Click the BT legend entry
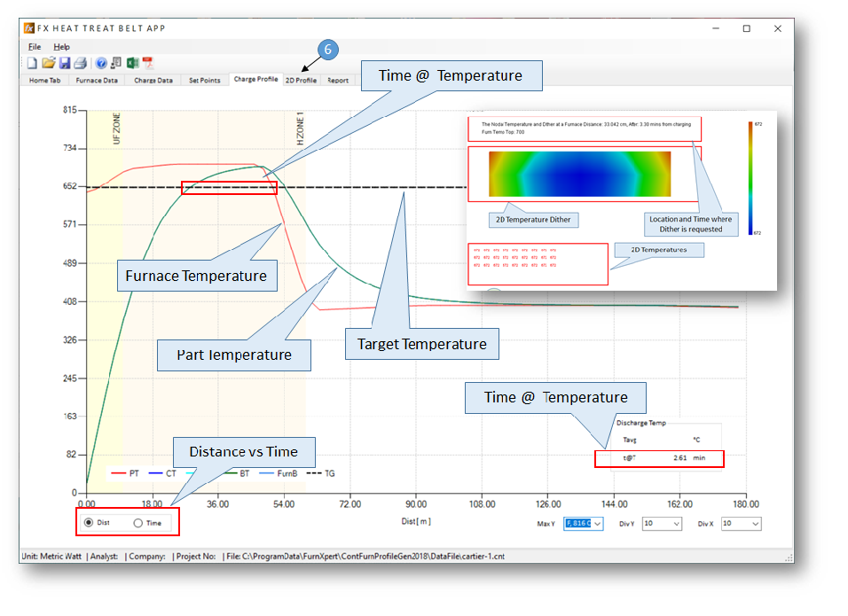 pos(236,473)
